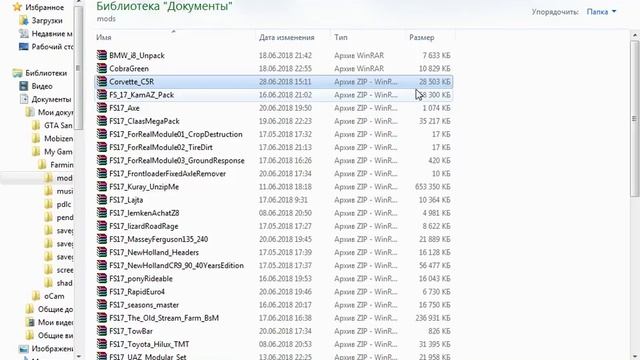
Task: Click the date 11.06.2018 18:18
Action: click(x=285, y=187)
